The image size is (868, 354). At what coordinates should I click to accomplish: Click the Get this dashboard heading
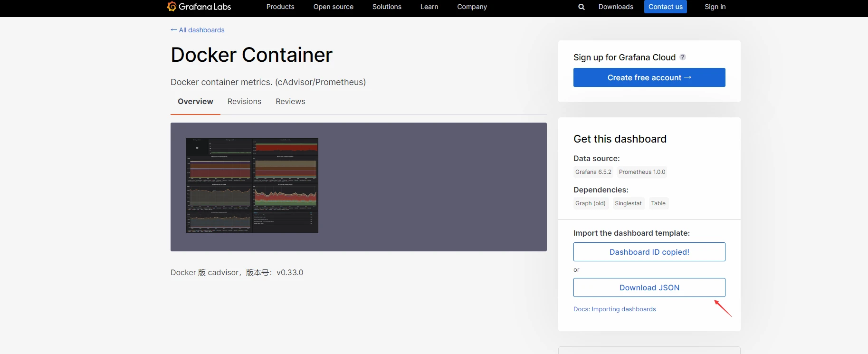pos(620,139)
